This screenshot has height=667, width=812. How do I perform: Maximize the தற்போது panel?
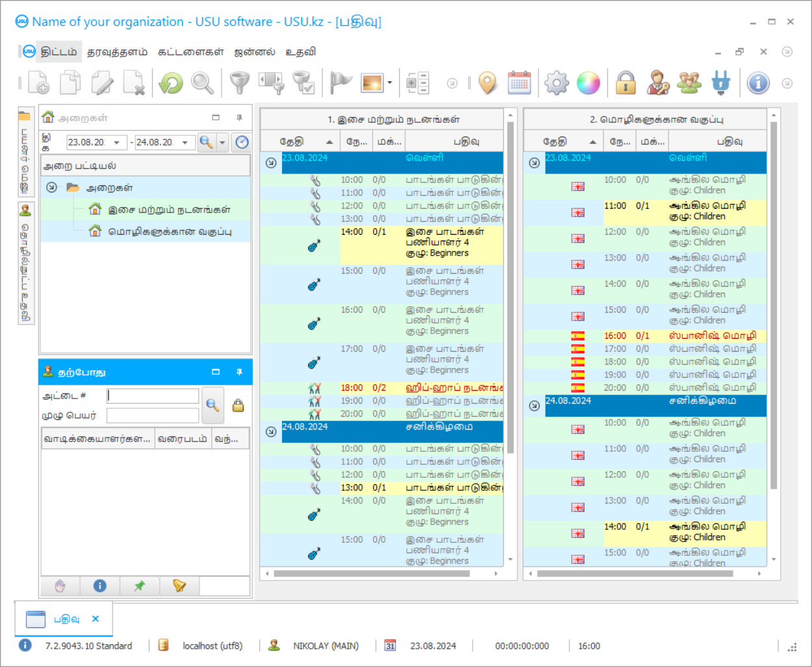click(x=216, y=372)
